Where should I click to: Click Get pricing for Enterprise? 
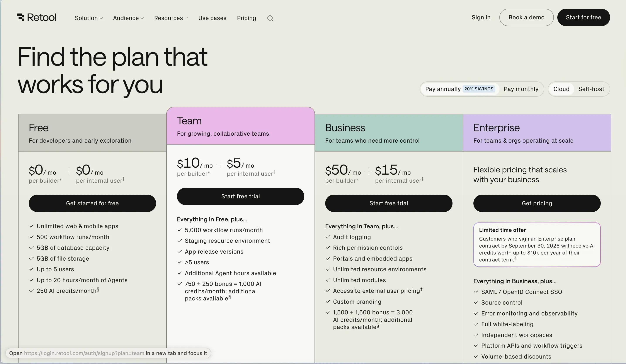537,203
